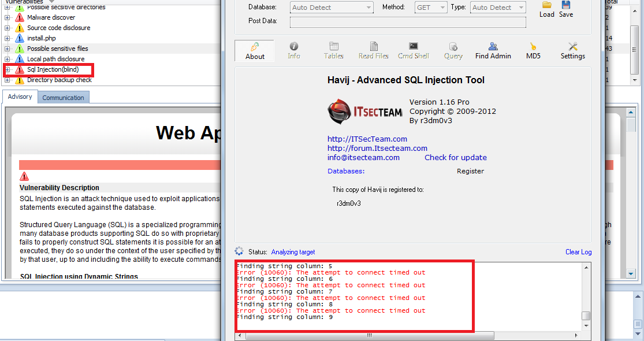Focus the Post Data input field
Viewport: 644px width, 341px height.
tap(408, 22)
